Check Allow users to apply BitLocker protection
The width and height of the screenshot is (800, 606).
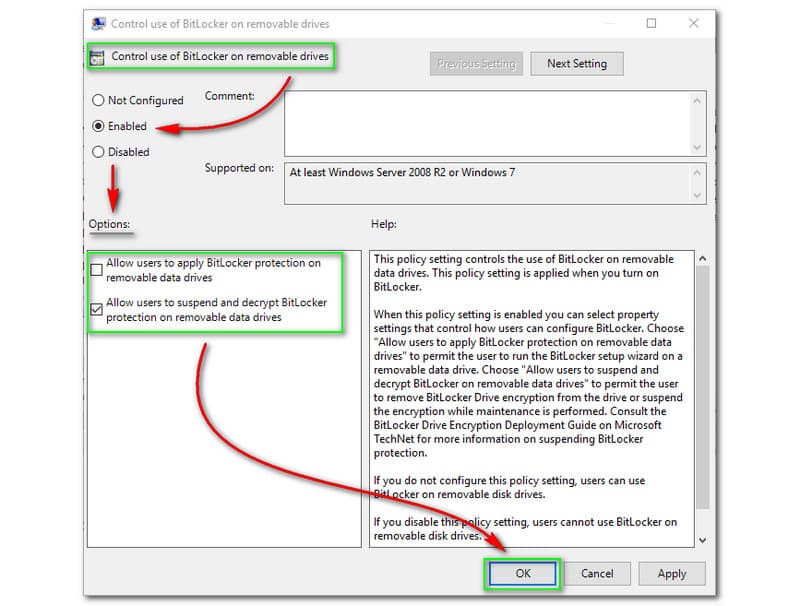(x=96, y=270)
